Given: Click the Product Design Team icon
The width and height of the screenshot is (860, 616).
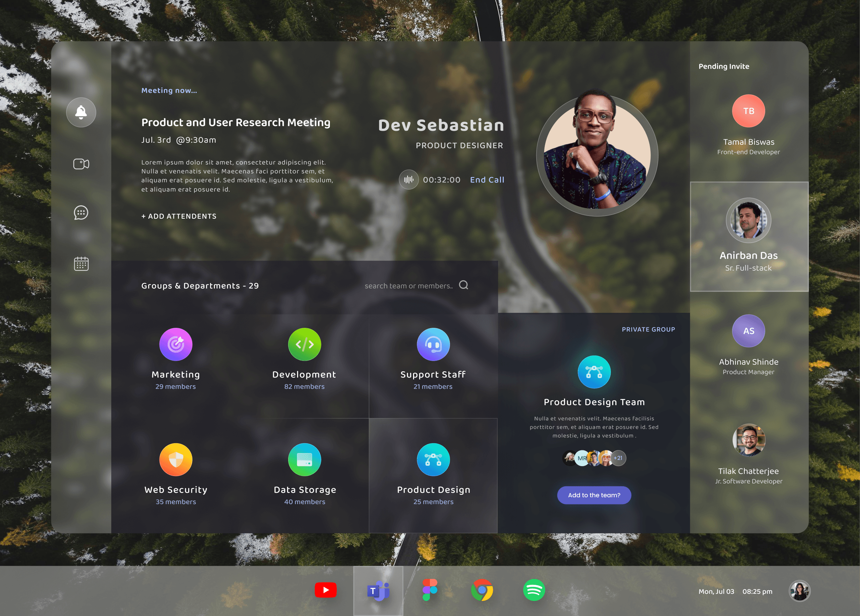Looking at the screenshot, I should (x=594, y=372).
